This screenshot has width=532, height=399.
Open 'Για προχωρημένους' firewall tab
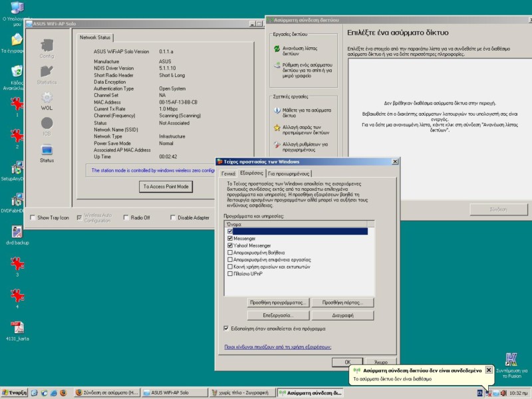coord(289,174)
